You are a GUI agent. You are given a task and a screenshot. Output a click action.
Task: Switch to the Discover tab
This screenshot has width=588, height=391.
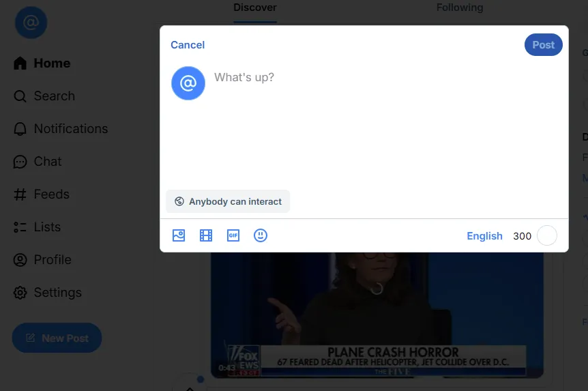coord(255,8)
